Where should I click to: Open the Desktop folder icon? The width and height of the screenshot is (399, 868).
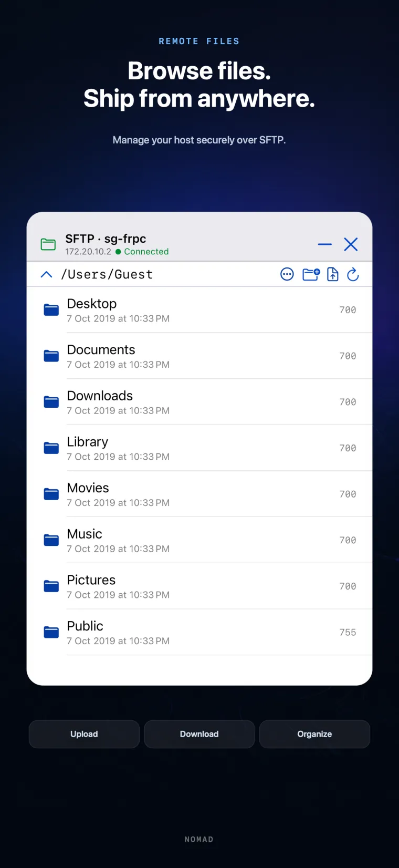point(51,310)
